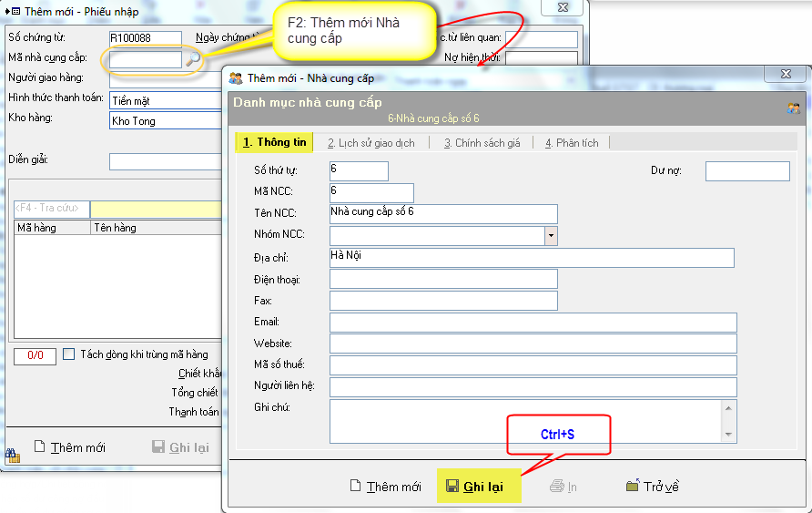
Task: Close the Thêm mới - Nhà cung cấp dialog
Action: [x=785, y=76]
